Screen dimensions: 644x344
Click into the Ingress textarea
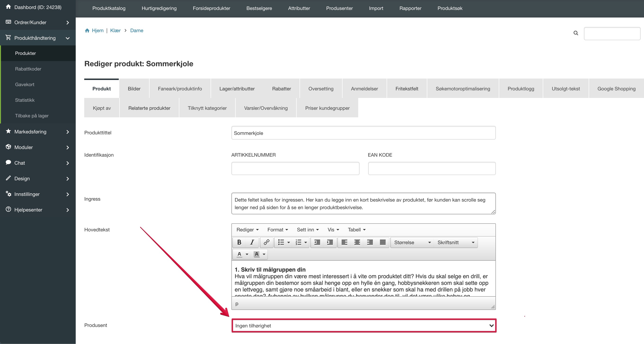(x=363, y=203)
